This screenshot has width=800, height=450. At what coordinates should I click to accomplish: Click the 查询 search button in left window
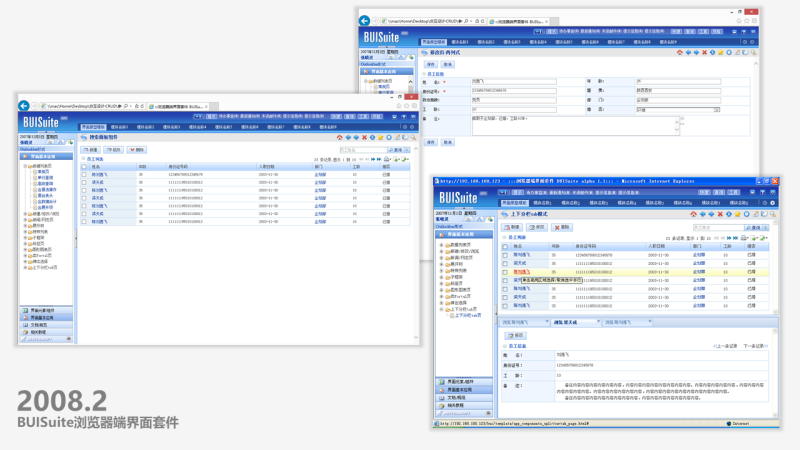point(396,150)
